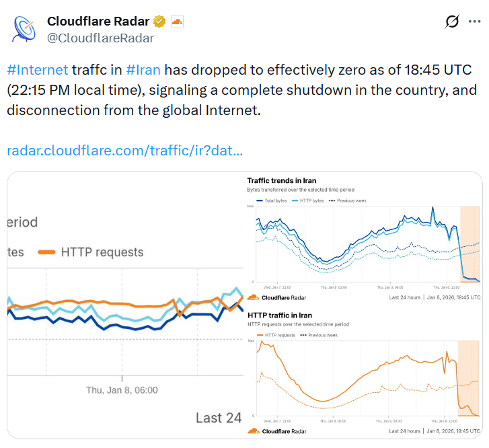The width and height of the screenshot is (489, 448).
Task: Open the #Internet hashtag
Action: (x=38, y=70)
